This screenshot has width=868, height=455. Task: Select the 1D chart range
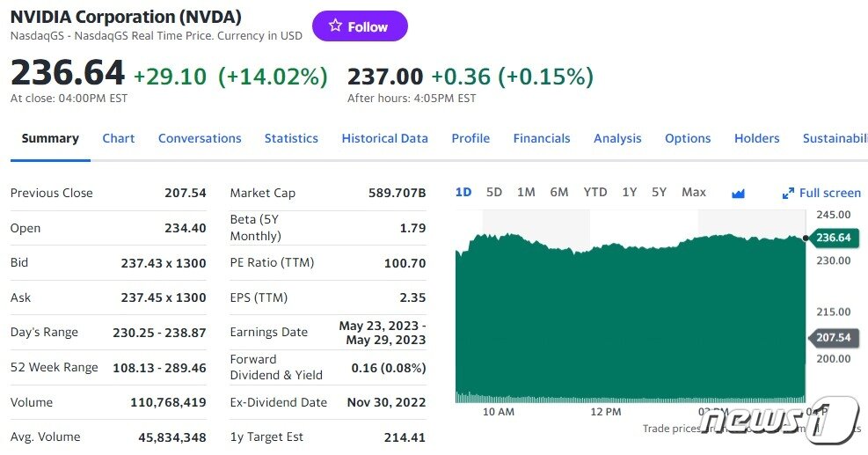point(463,193)
